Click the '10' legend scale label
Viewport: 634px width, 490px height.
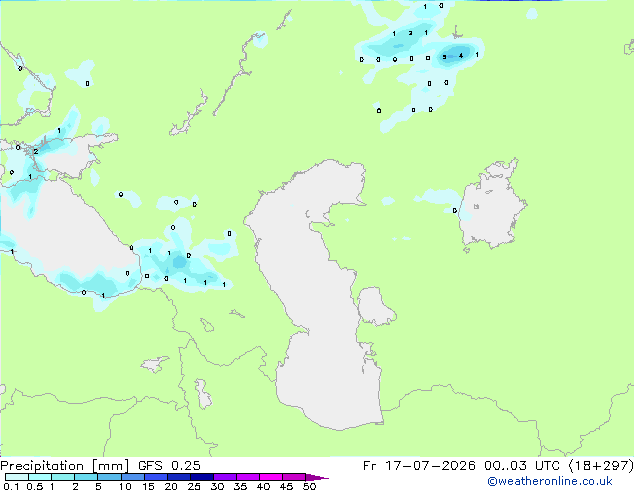(x=125, y=486)
